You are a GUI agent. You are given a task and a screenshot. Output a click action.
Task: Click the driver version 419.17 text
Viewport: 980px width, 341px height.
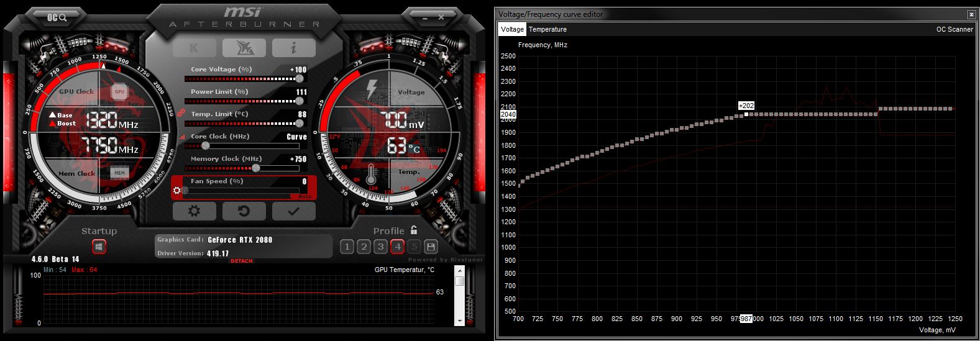[218, 253]
